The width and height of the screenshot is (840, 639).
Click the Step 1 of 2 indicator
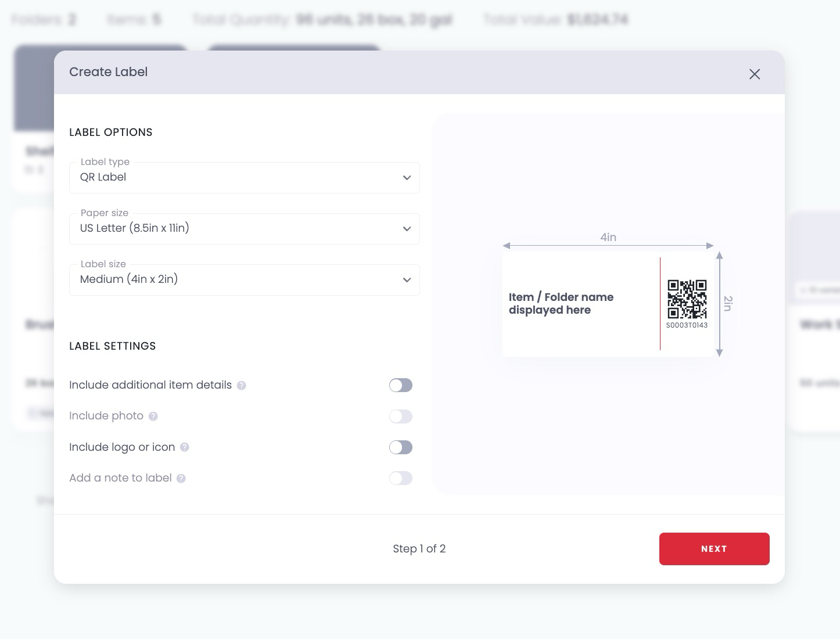419,548
